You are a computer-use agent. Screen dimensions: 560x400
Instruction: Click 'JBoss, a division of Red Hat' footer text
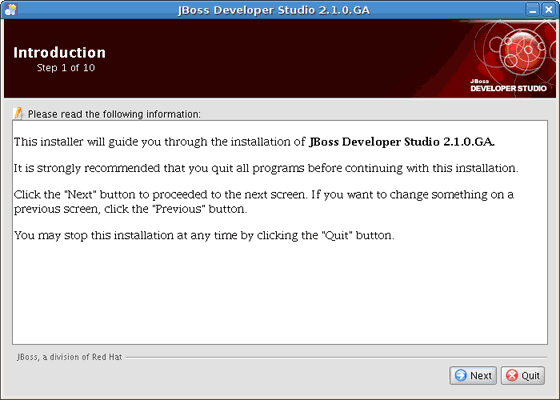69,357
